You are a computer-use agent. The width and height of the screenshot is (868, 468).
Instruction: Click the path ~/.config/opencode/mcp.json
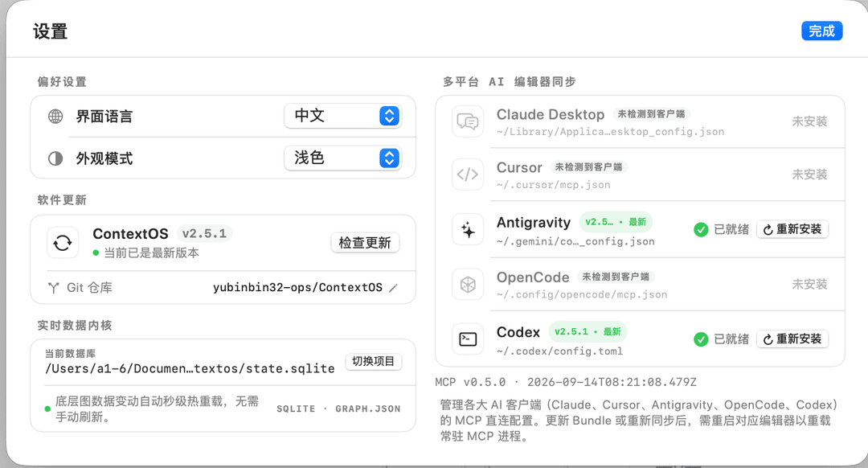(x=582, y=294)
